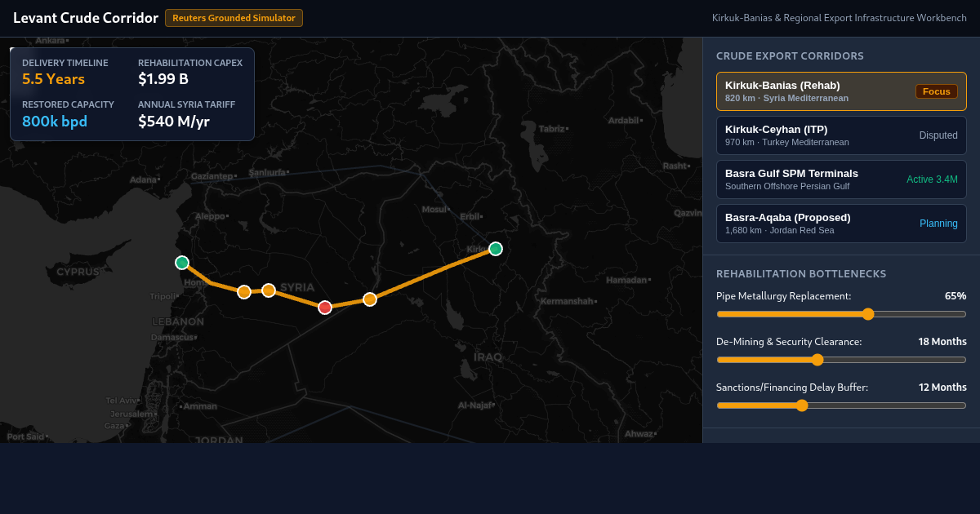Select the Kirkuk-Banias (Rehab) corridor card
The image size is (980, 514).
click(x=841, y=91)
